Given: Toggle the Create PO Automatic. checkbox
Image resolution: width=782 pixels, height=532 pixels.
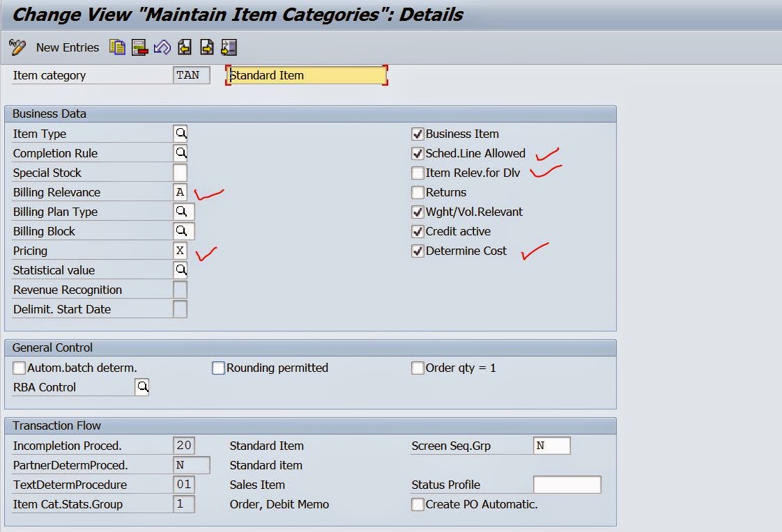Looking at the screenshot, I should (417, 504).
